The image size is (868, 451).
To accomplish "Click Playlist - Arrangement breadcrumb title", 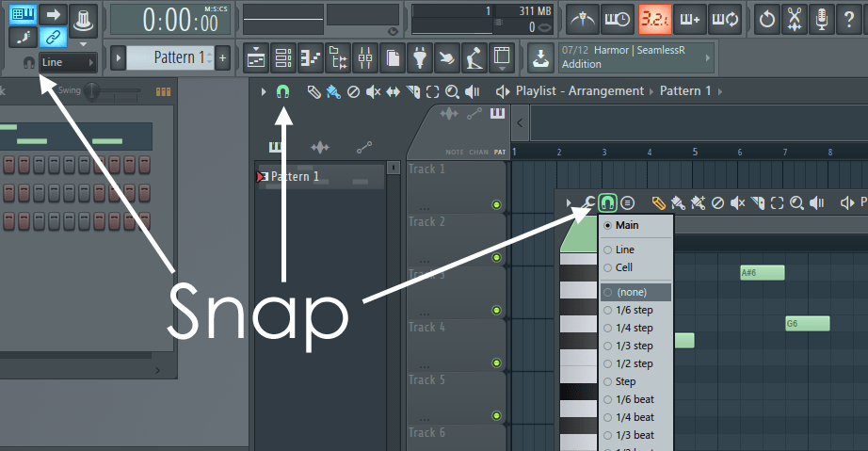I will [580, 91].
